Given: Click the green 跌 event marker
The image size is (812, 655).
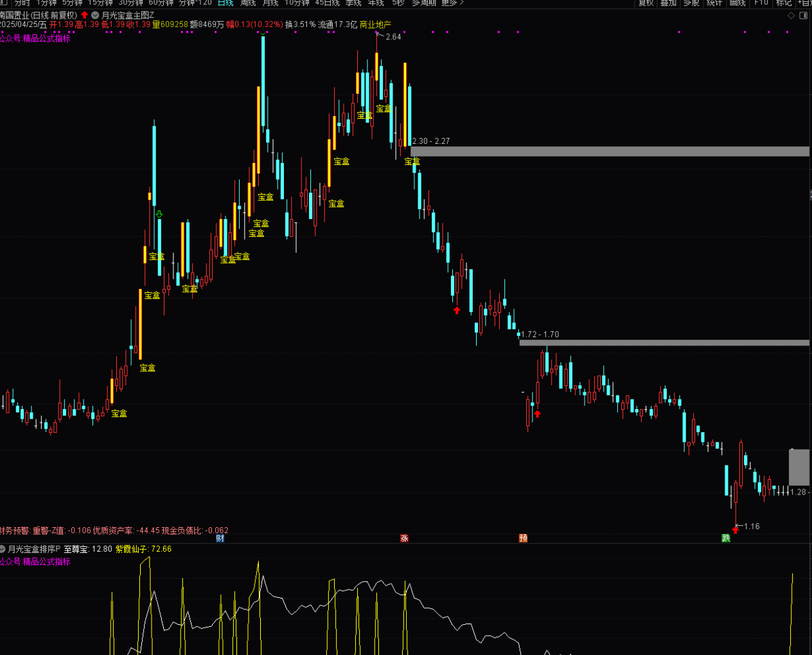Looking at the screenshot, I should [x=726, y=538].
